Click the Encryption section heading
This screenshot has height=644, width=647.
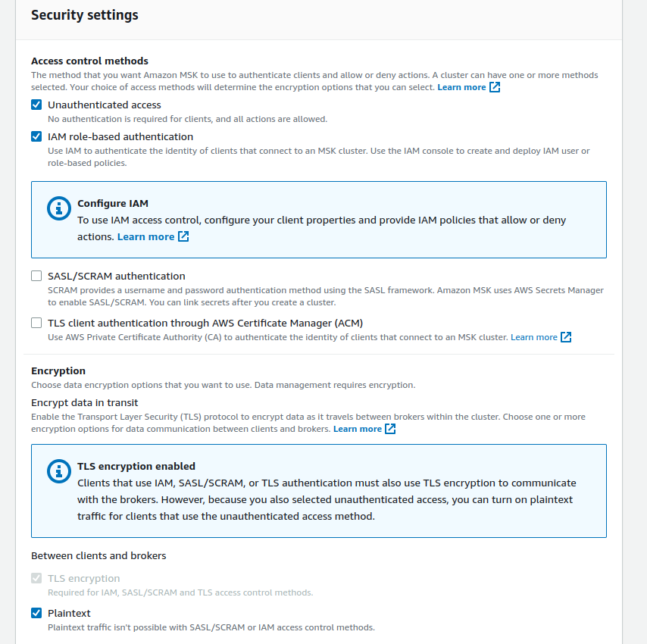[58, 370]
